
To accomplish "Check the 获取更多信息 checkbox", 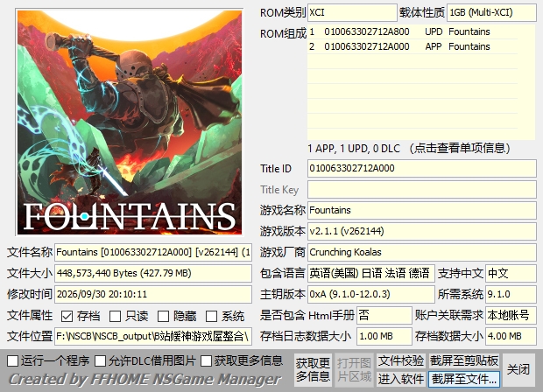I will (x=206, y=361).
